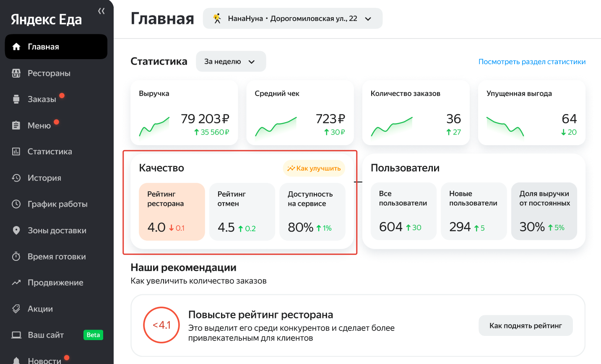Screen dimensions: 601x364
Task: Click the Как улучшить button
Action: 314,168
